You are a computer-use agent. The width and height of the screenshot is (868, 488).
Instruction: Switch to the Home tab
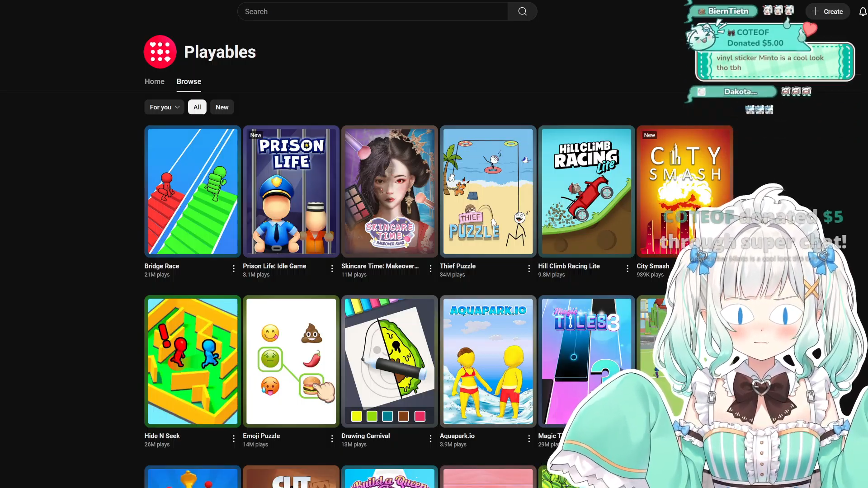(155, 81)
